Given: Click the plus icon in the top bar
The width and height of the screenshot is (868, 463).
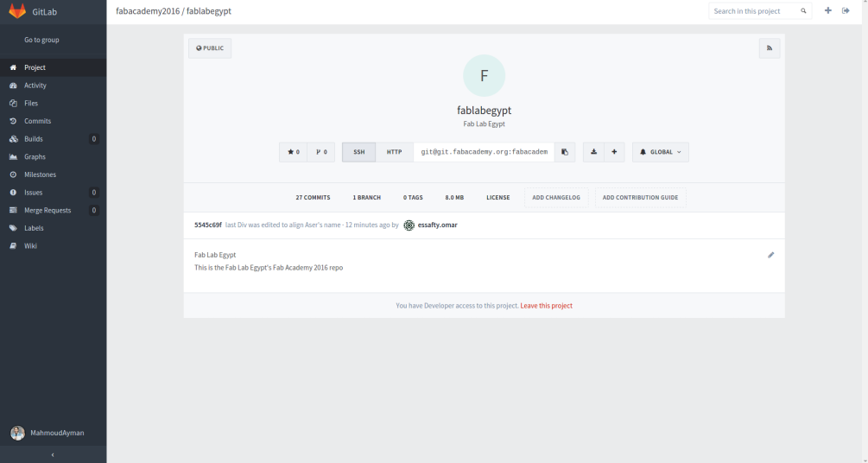Looking at the screenshot, I should pyautogui.click(x=827, y=10).
